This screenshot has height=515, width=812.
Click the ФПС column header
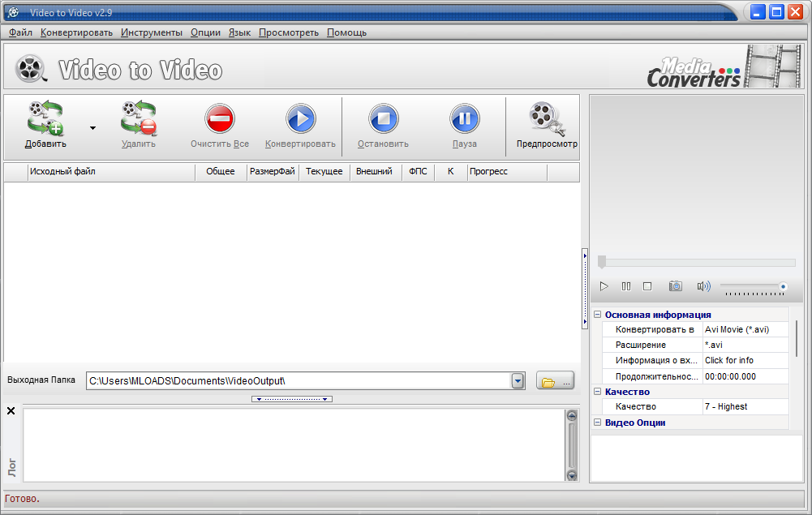(418, 172)
